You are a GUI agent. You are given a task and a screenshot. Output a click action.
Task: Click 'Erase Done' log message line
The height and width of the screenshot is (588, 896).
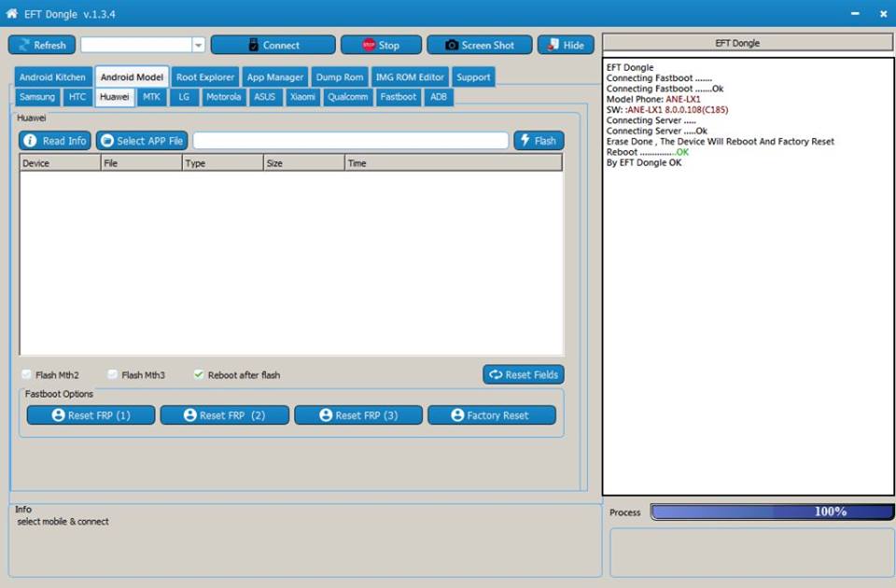[720, 141]
